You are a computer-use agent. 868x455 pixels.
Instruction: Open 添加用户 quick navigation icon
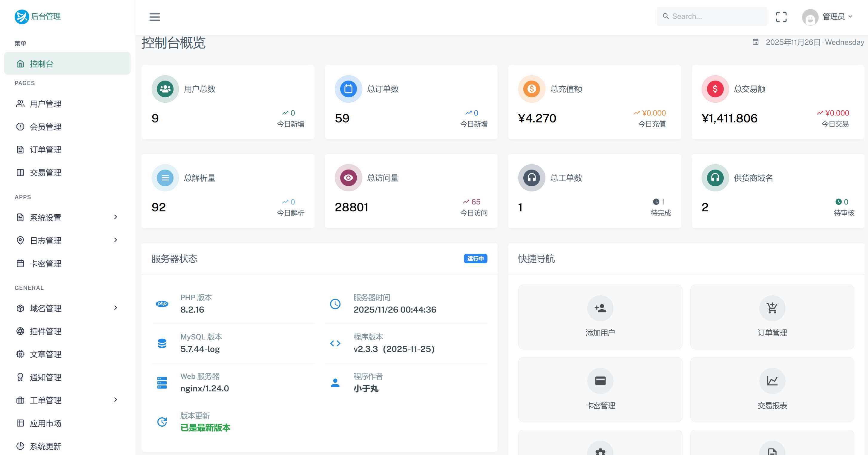click(600, 308)
